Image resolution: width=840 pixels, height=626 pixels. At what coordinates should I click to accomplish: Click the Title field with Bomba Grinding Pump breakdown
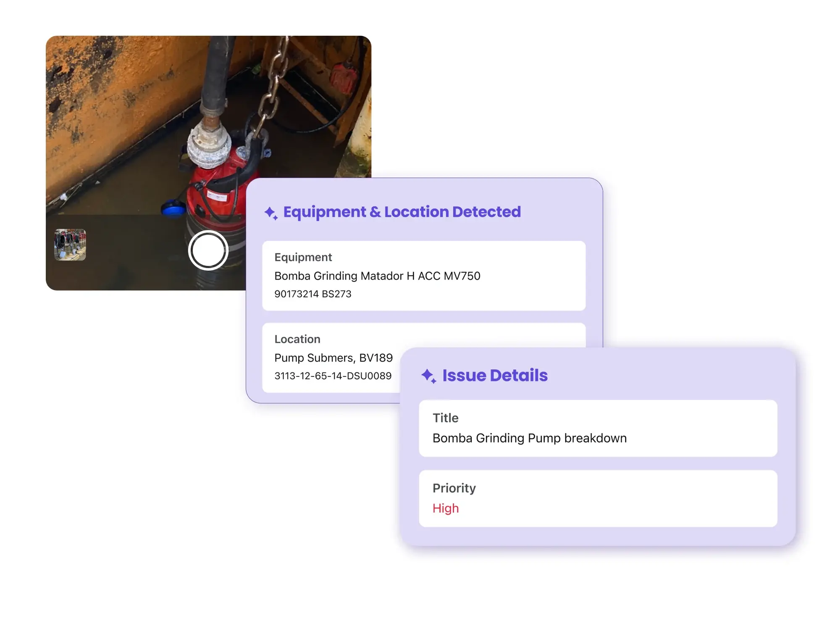598,428
